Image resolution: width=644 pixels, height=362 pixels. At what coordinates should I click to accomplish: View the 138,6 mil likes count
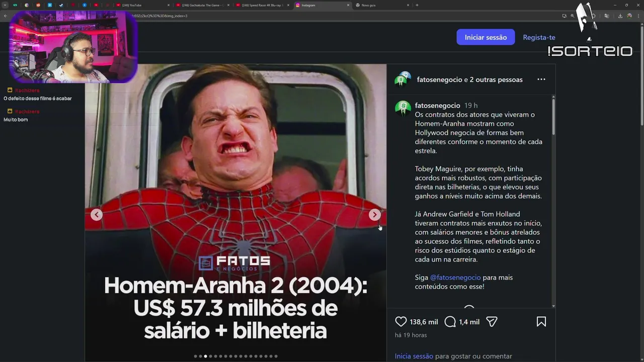coord(424,322)
